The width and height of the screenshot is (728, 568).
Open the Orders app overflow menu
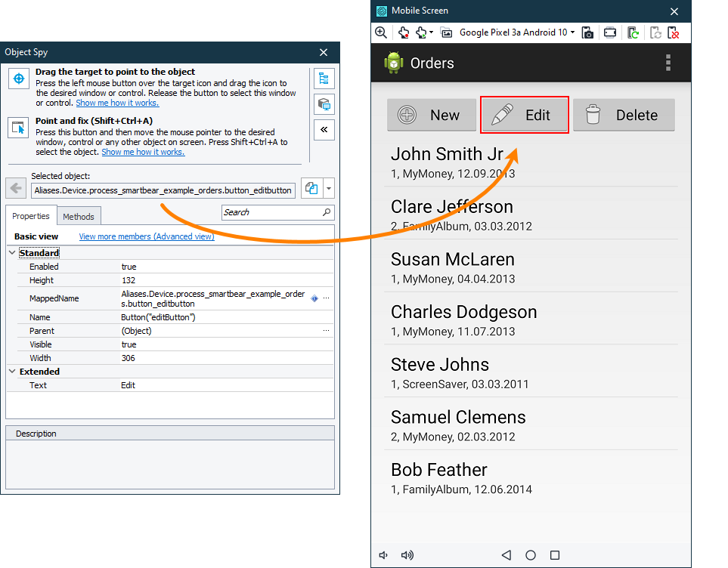click(668, 63)
